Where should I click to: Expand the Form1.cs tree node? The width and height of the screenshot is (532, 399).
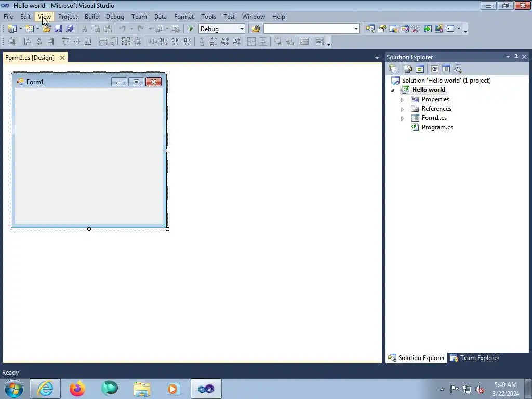[403, 118]
